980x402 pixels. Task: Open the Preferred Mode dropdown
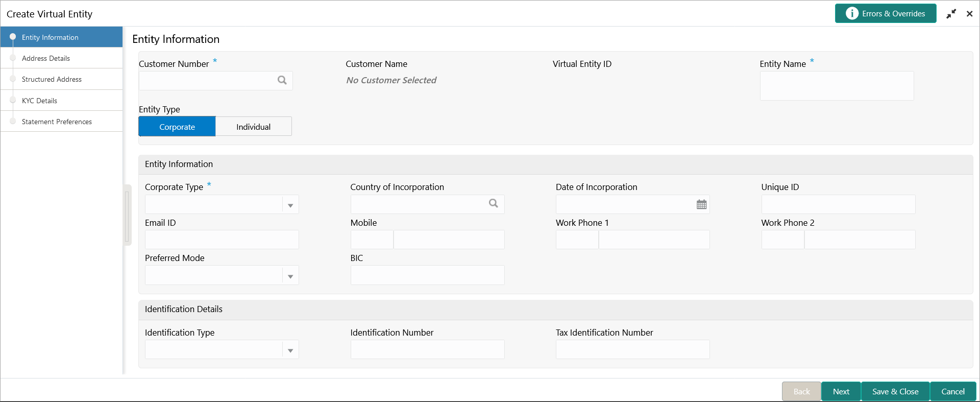[290, 276]
